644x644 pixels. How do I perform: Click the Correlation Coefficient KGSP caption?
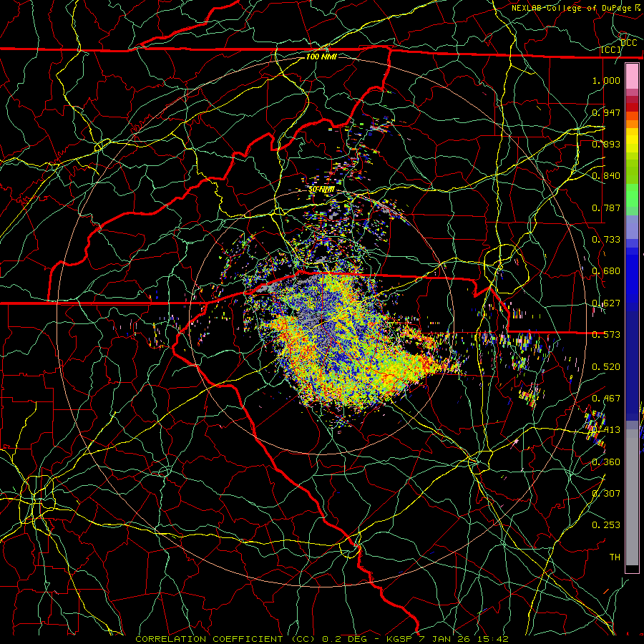coord(321,639)
